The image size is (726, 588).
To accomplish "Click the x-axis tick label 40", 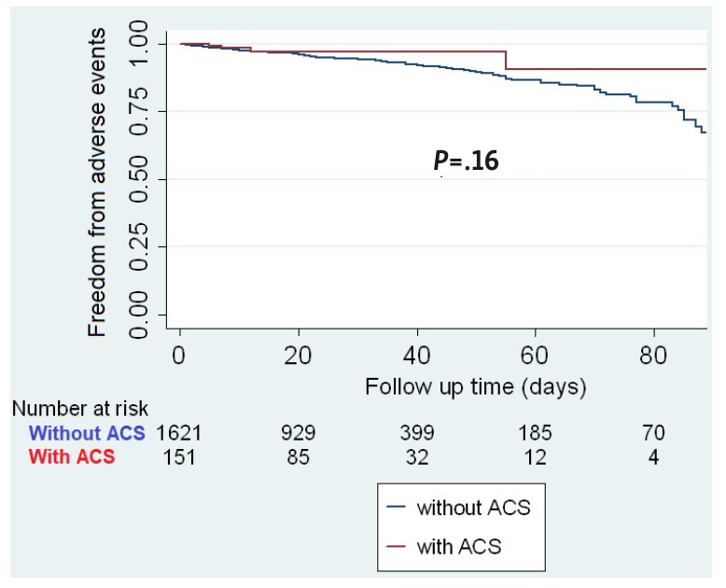I will pos(417,355).
